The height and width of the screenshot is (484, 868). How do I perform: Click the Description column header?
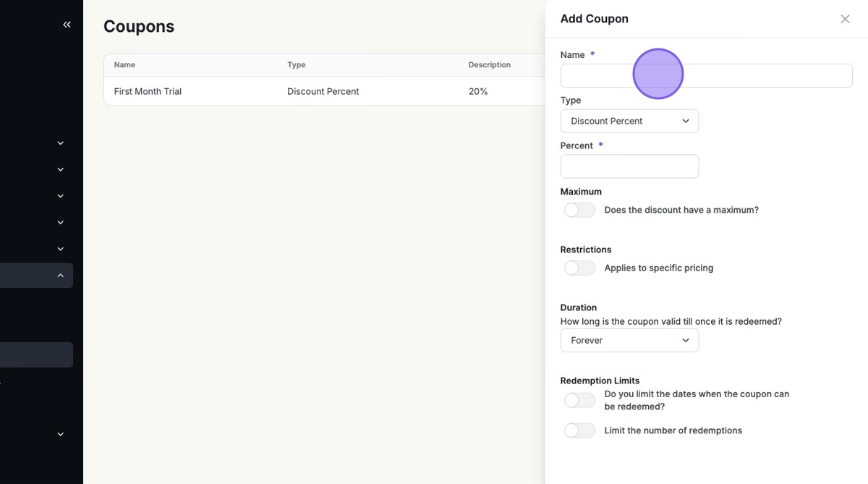point(489,65)
